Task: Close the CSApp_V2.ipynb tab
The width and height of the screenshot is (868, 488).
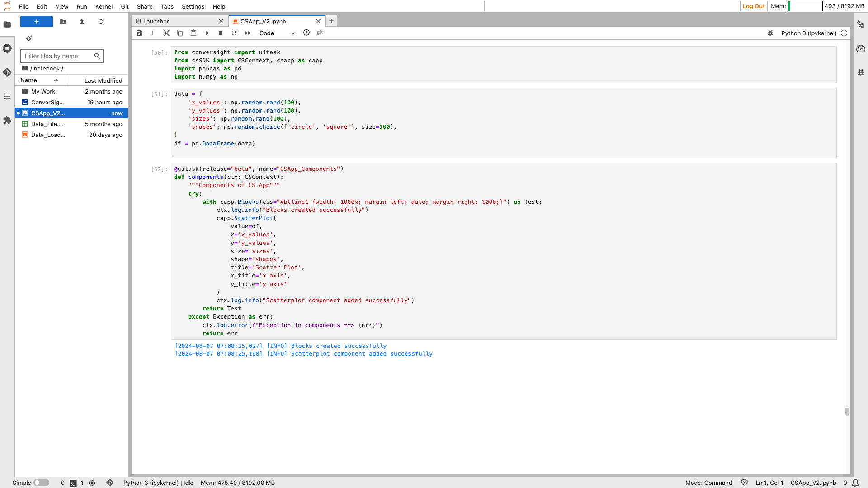Action: [318, 21]
